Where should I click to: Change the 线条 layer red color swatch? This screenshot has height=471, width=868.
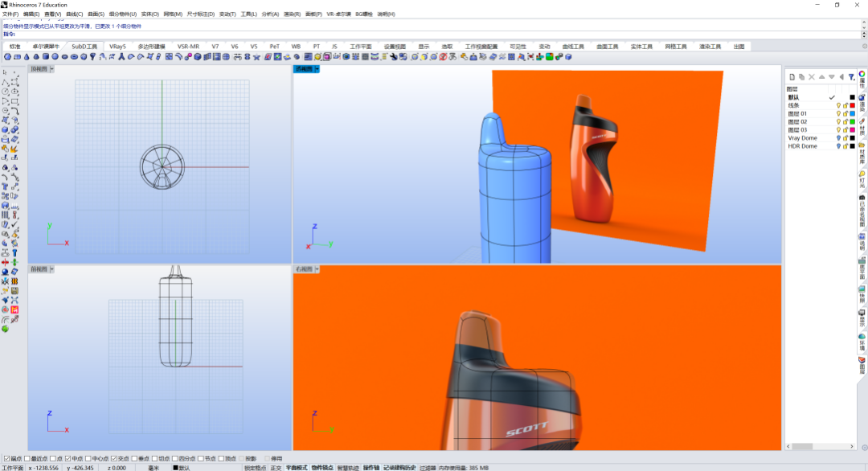click(853, 105)
